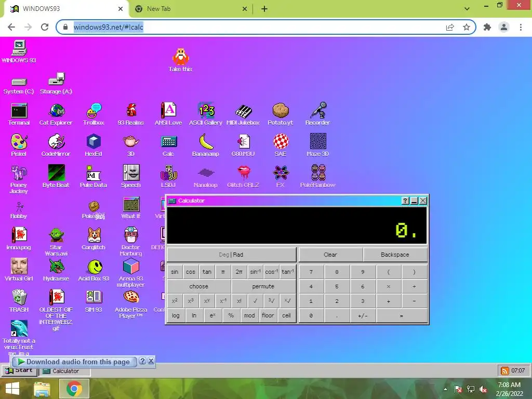This screenshot has height=399, width=532.
Task: Open the Chrome three-dot menu
Action: 521,27
